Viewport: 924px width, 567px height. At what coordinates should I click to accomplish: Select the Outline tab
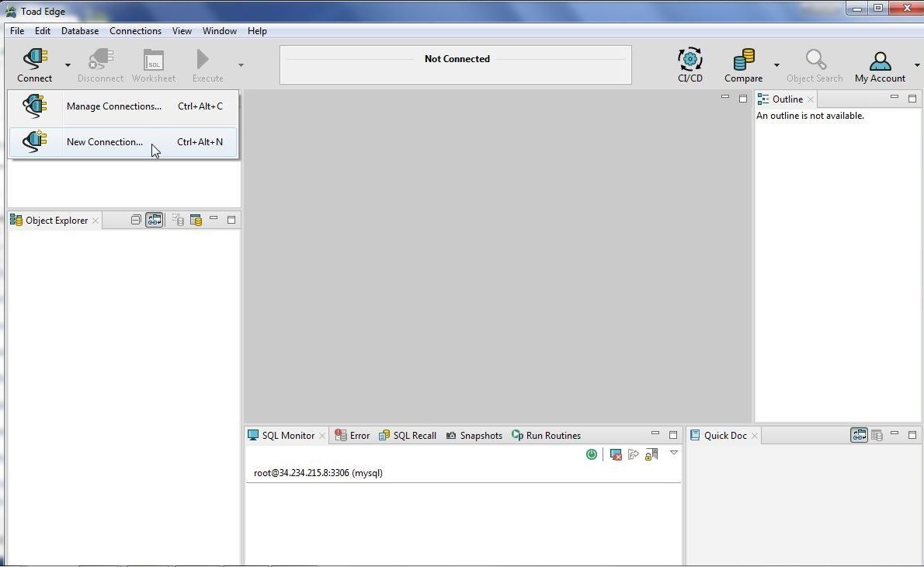(787, 99)
